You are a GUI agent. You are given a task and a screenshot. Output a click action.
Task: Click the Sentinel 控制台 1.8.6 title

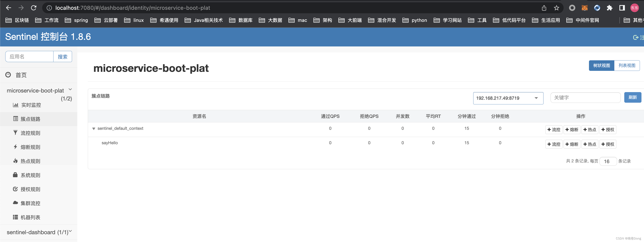click(x=48, y=37)
